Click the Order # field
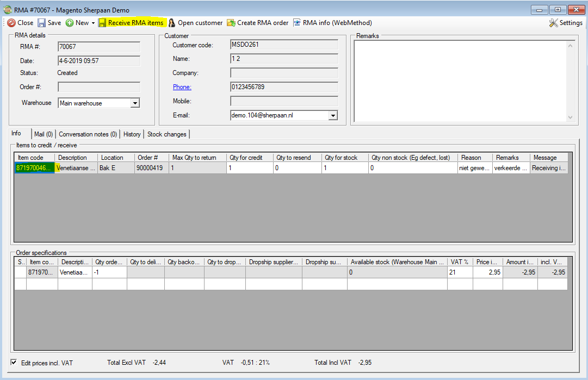Viewport: 588px width, 380px height. (99, 87)
